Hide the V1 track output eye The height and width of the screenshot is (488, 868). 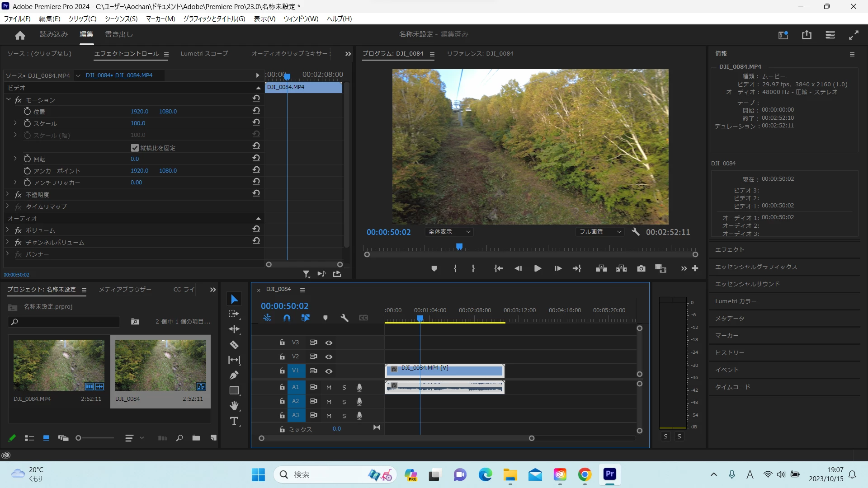329,371
